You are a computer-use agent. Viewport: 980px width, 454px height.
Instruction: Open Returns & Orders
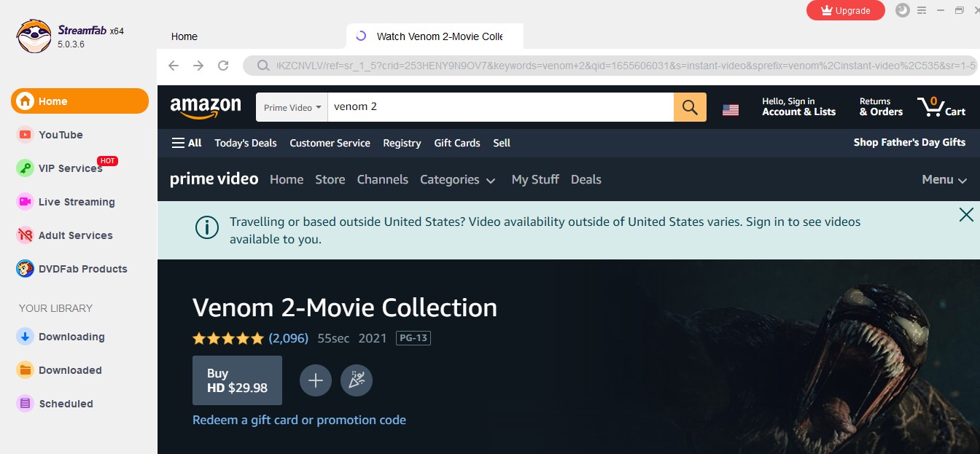point(881,107)
